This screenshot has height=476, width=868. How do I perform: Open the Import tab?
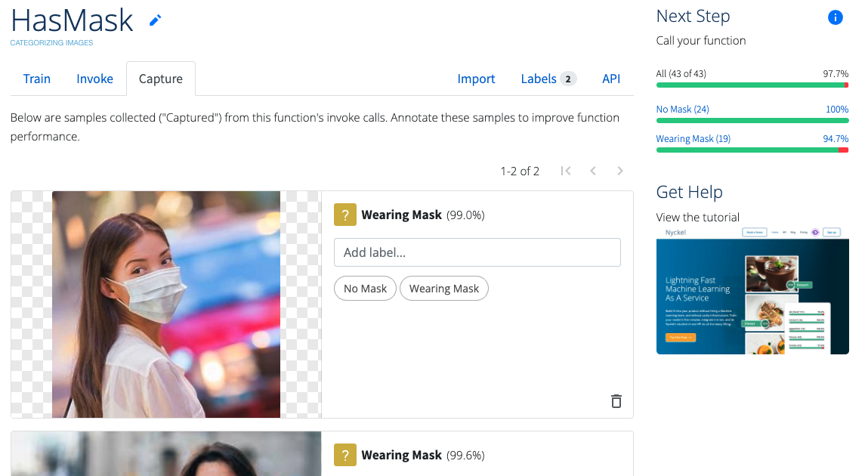[476, 79]
